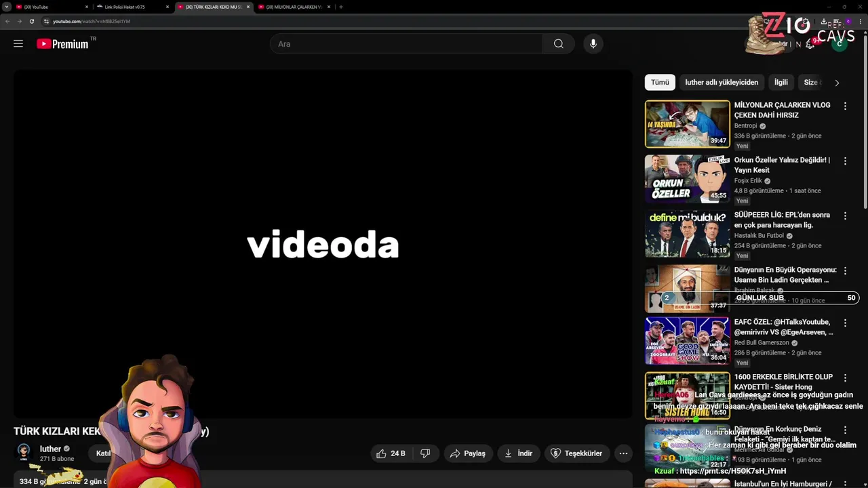This screenshot has width=868, height=488.
Task: Reload the page in the browser
Action: pyautogui.click(x=31, y=21)
